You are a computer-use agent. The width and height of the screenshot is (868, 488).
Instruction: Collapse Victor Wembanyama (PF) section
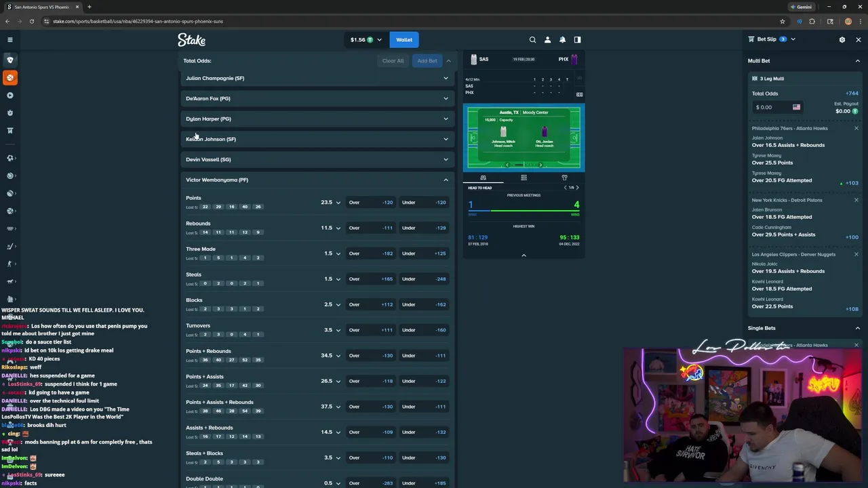click(x=317, y=180)
